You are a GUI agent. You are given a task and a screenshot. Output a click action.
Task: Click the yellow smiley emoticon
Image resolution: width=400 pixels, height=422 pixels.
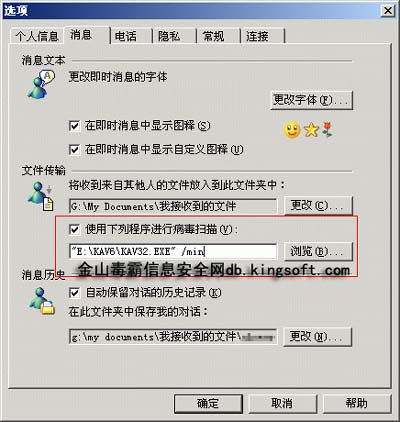292,130
